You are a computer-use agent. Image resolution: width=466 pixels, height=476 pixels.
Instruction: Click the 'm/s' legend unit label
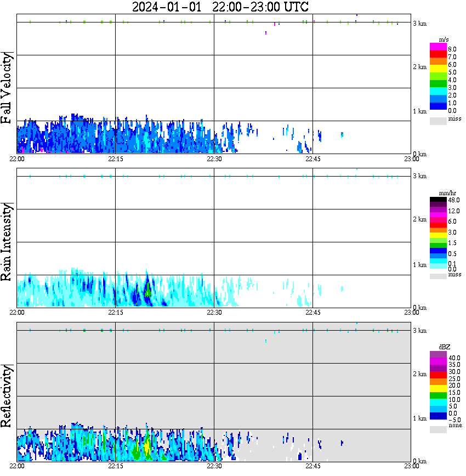click(x=444, y=39)
